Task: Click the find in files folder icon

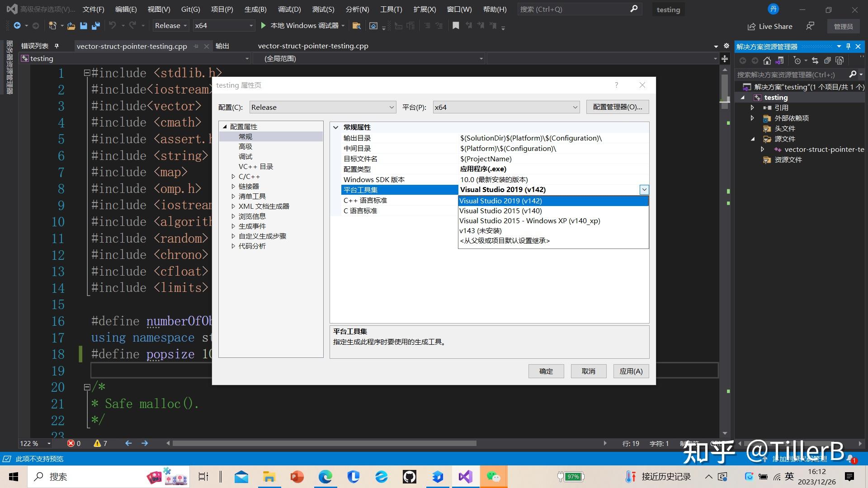Action: pyautogui.click(x=356, y=26)
